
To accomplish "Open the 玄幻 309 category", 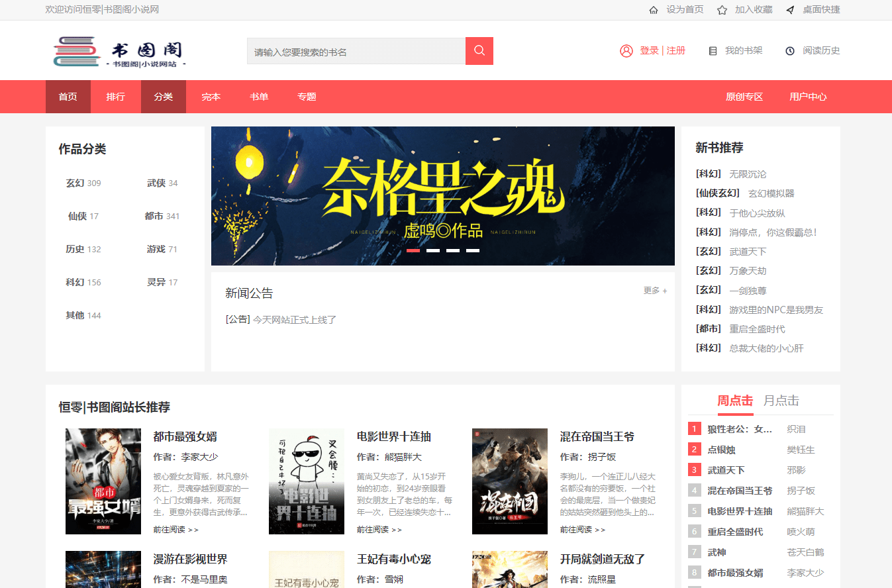I will tap(83, 183).
